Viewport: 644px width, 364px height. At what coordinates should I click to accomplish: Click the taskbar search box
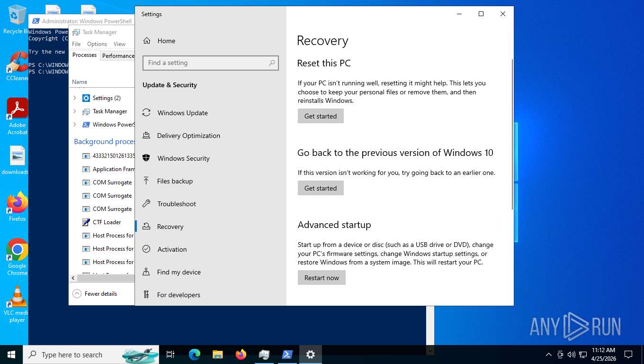point(91,355)
